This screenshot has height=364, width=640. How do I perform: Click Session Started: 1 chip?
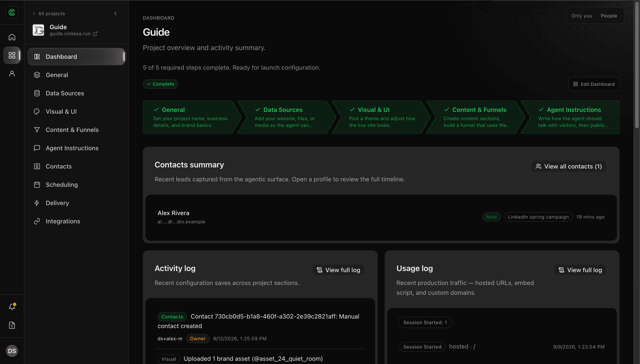point(425,322)
